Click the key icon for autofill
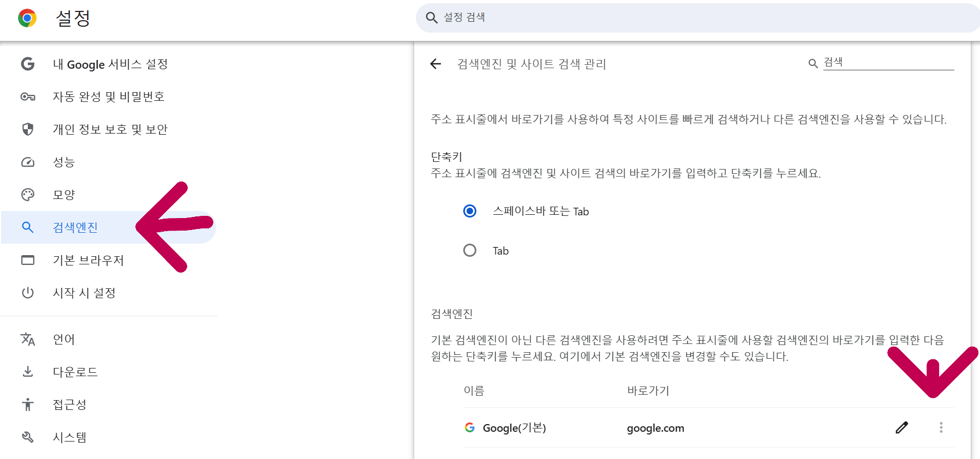The image size is (980, 459). coord(28,96)
